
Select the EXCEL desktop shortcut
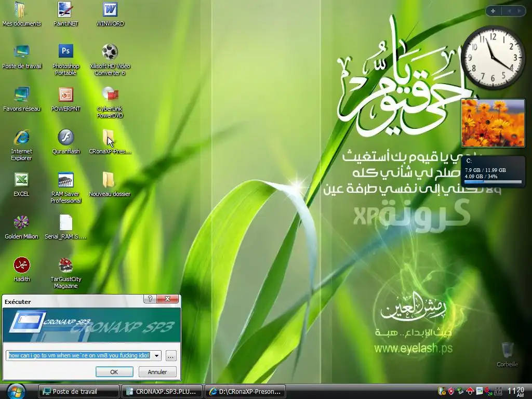coord(21,184)
